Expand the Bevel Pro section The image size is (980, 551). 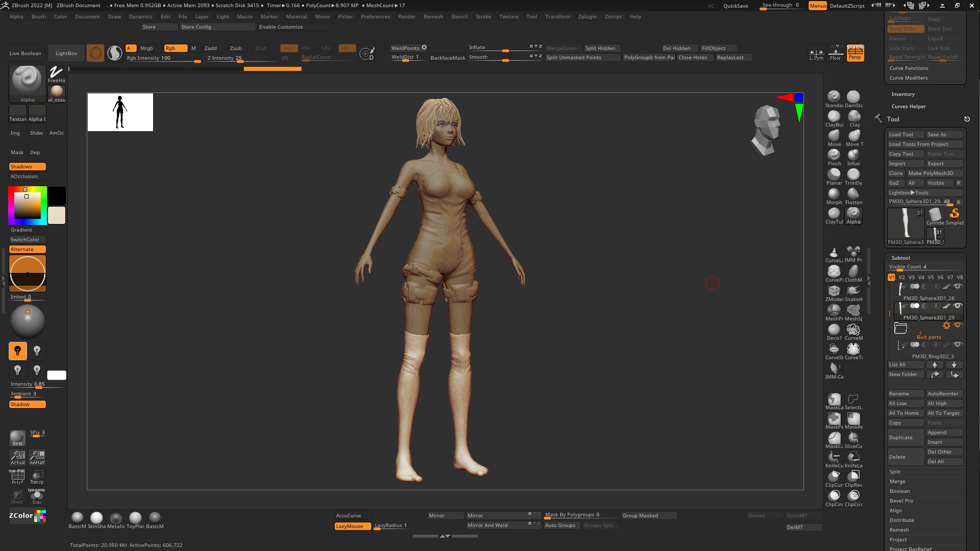coord(901,501)
